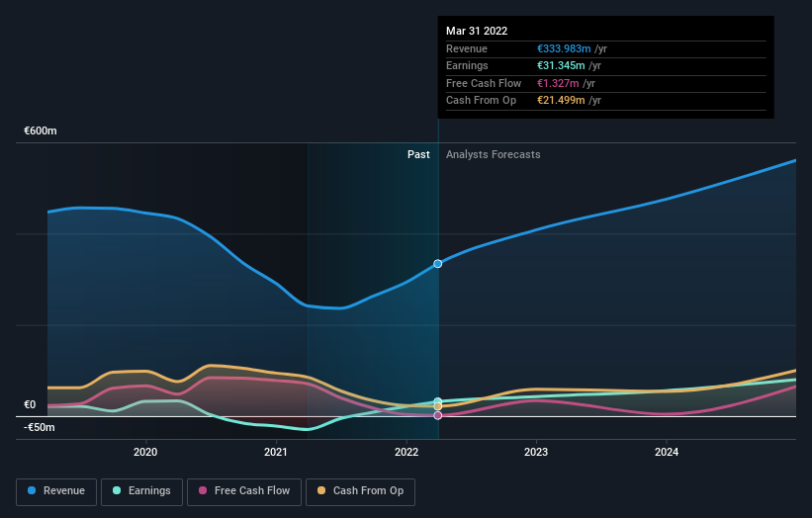Click the €31.345m earnings value
The width and height of the screenshot is (812, 518).
[561, 65]
